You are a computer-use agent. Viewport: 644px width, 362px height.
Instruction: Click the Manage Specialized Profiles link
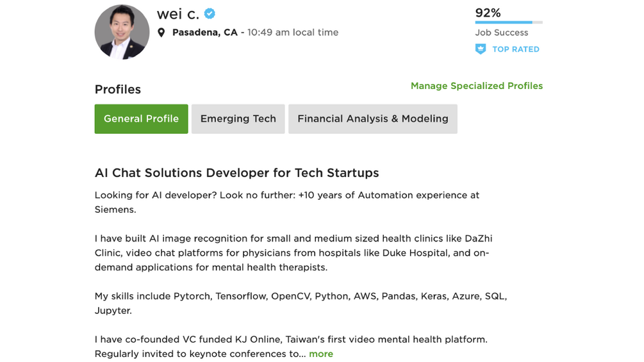pos(476,86)
